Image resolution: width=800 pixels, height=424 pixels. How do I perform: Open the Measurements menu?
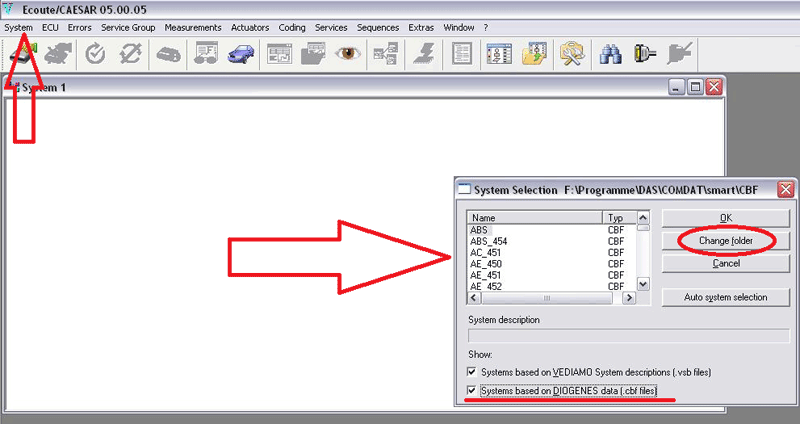(x=193, y=28)
